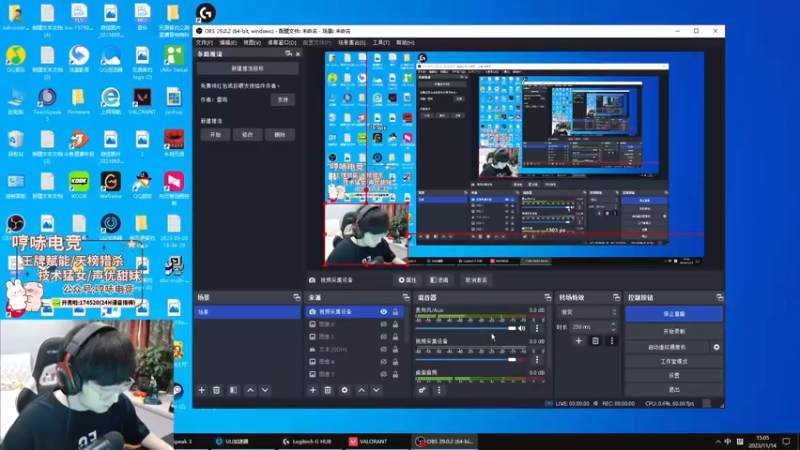Move selected source down in Sources list
The image size is (800, 450).
377,390
